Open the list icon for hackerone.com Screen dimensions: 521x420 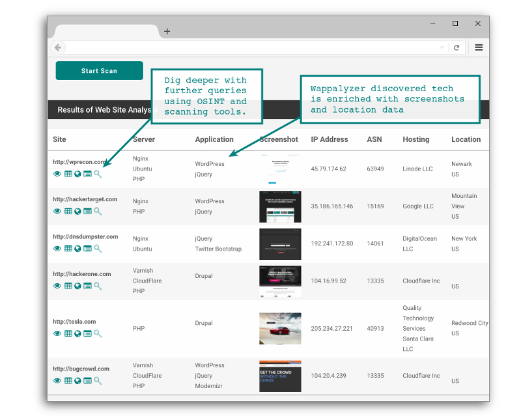point(87,286)
